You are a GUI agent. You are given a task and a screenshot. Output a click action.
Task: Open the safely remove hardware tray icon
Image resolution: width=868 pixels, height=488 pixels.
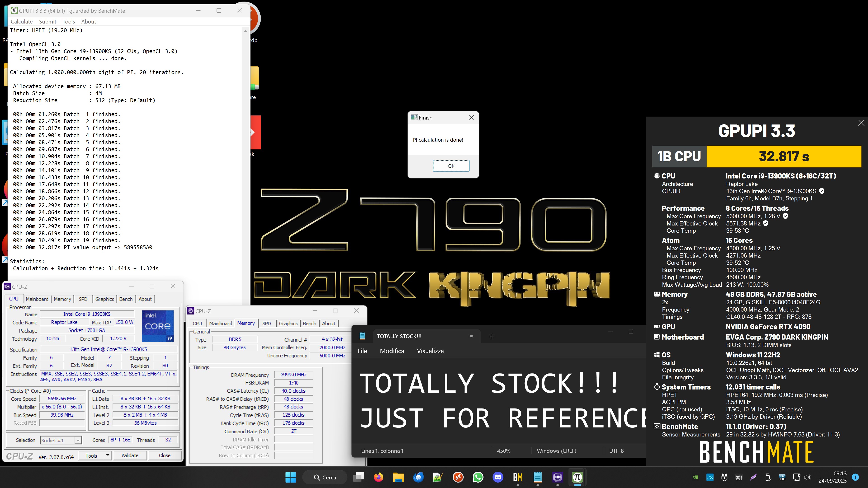pos(768,477)
